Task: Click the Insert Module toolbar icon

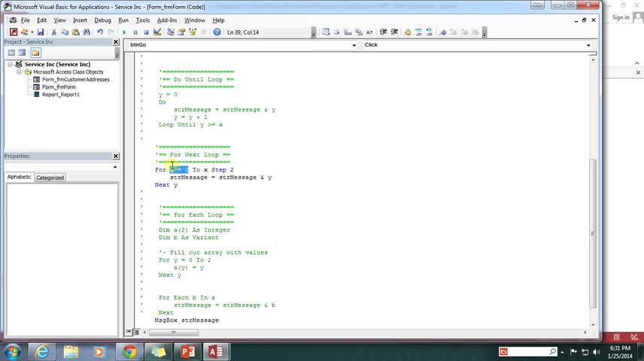Action: (x=25, y=32)
